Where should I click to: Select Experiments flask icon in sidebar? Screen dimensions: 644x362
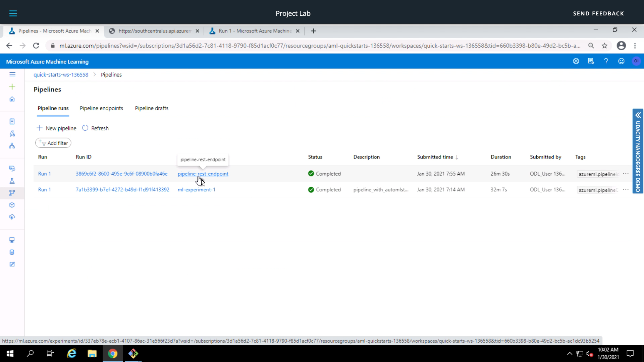[x=12, y=181]
